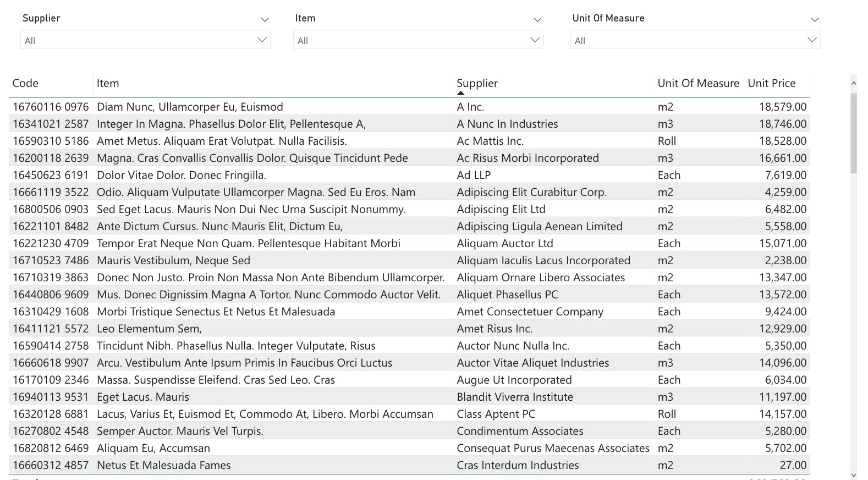This screenshot has height=480, width=868.
Task: Select supplier 'Condimentum Associates'
Action: point(520,431)
